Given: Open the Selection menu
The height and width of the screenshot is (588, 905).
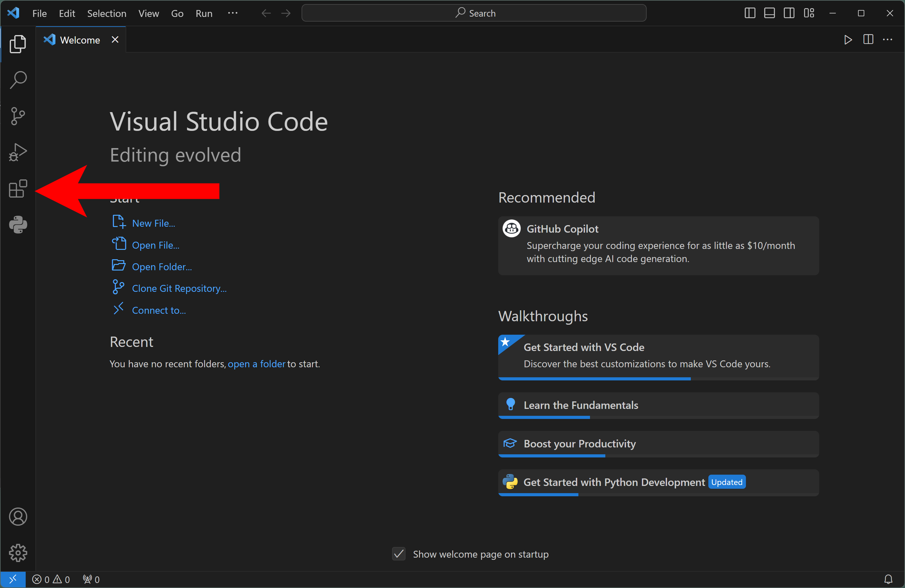Looking at the screenshot, I should (x=107, y=13).
